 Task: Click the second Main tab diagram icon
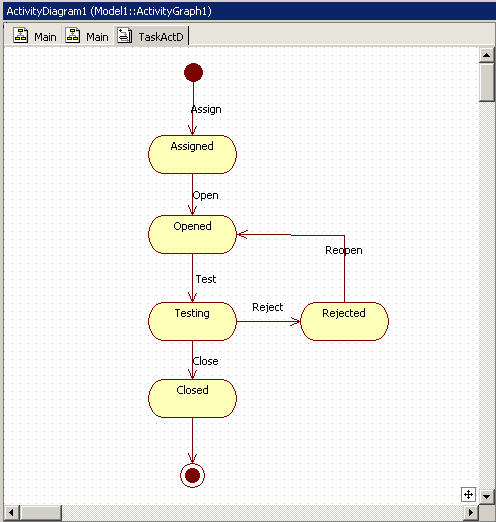[x=73, y=35]
